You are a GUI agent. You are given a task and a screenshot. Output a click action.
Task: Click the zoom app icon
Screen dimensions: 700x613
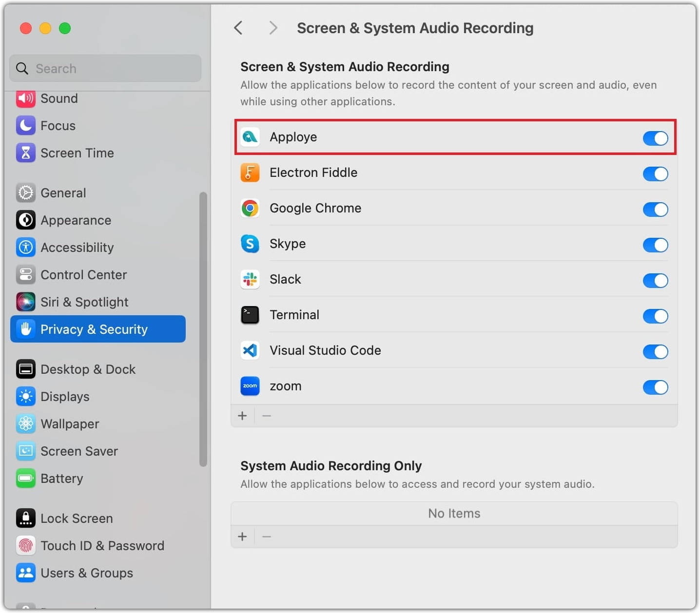(x=250, y=386)
